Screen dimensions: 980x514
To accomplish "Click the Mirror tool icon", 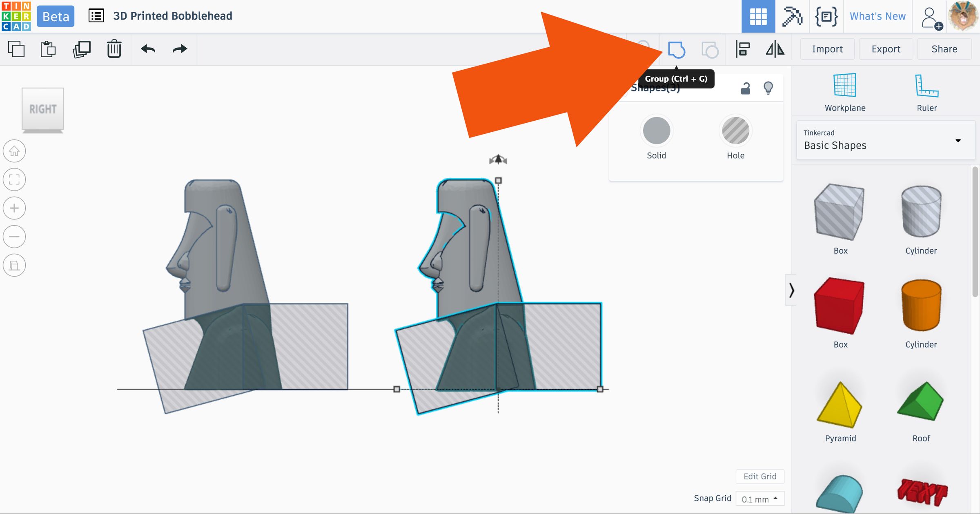I will [775, 49].
